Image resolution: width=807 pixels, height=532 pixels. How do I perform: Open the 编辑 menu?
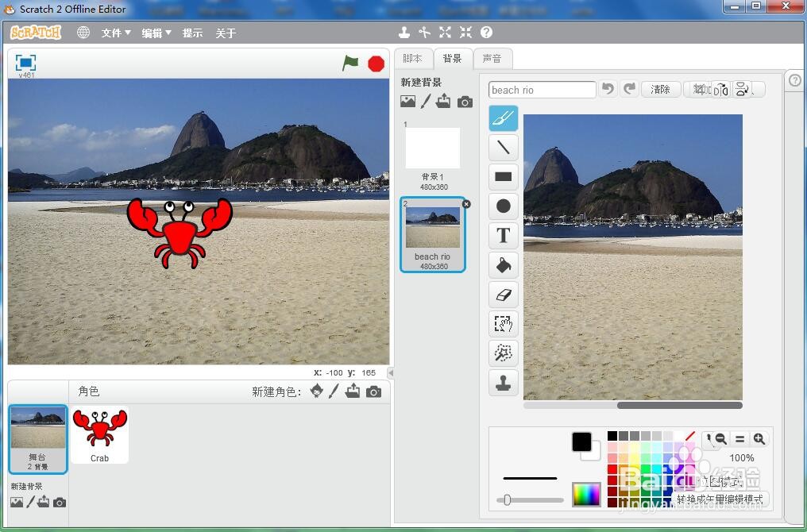(156, 33)
